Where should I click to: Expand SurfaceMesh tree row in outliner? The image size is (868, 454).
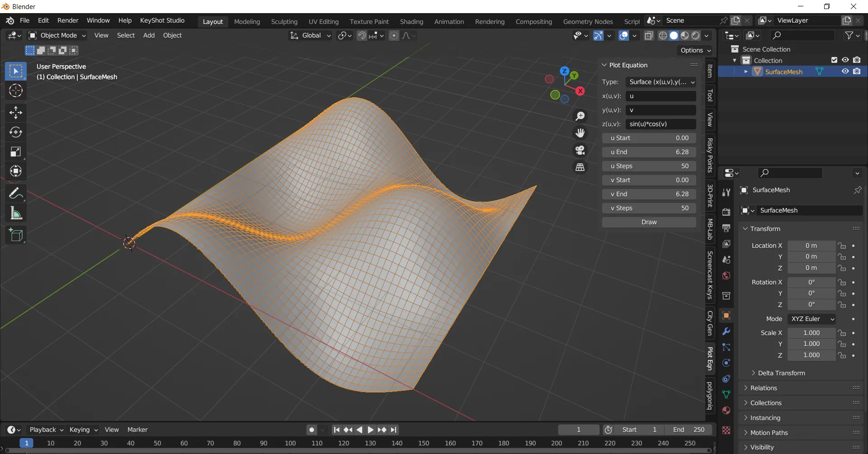point(745,71)
